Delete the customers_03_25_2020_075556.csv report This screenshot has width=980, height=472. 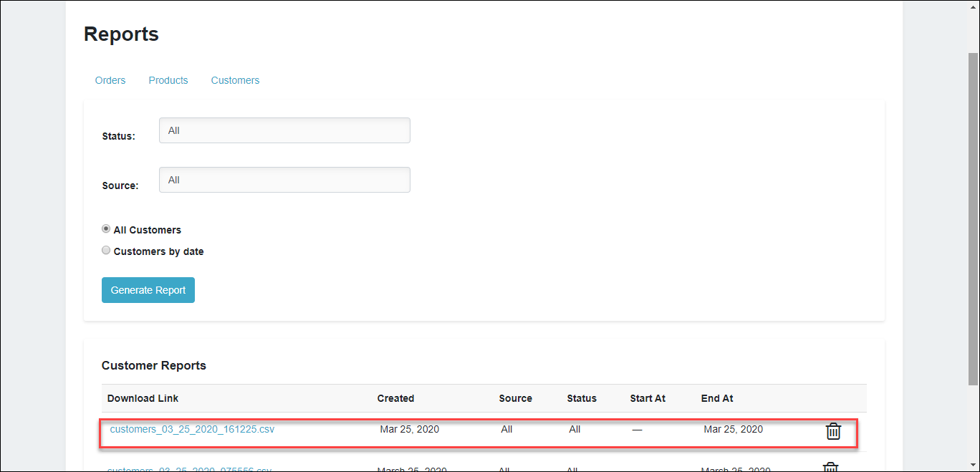830,467
